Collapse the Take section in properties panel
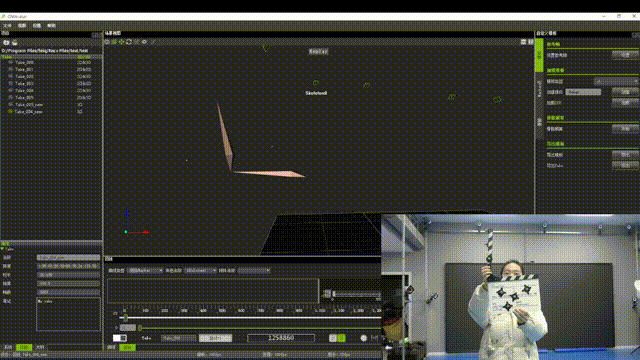Screen dimensions: 640x360 (x=2, y=249)
